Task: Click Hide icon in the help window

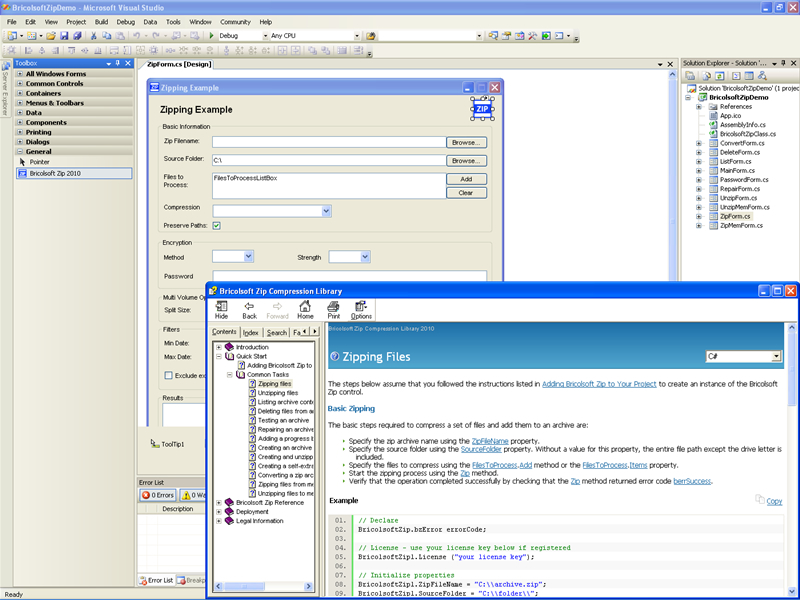Action: click(x=221, y=310)
